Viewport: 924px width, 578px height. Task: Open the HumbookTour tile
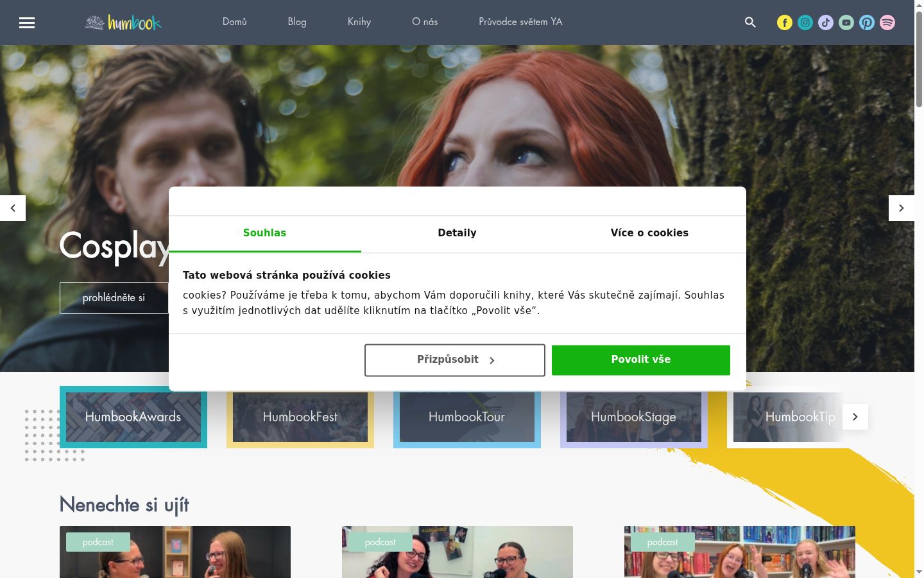467,417
